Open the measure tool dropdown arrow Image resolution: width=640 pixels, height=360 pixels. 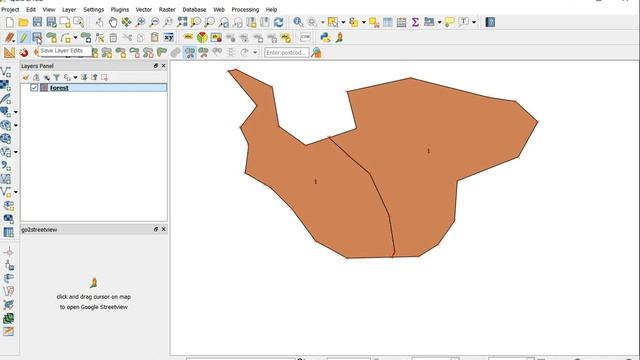[439, 22]
